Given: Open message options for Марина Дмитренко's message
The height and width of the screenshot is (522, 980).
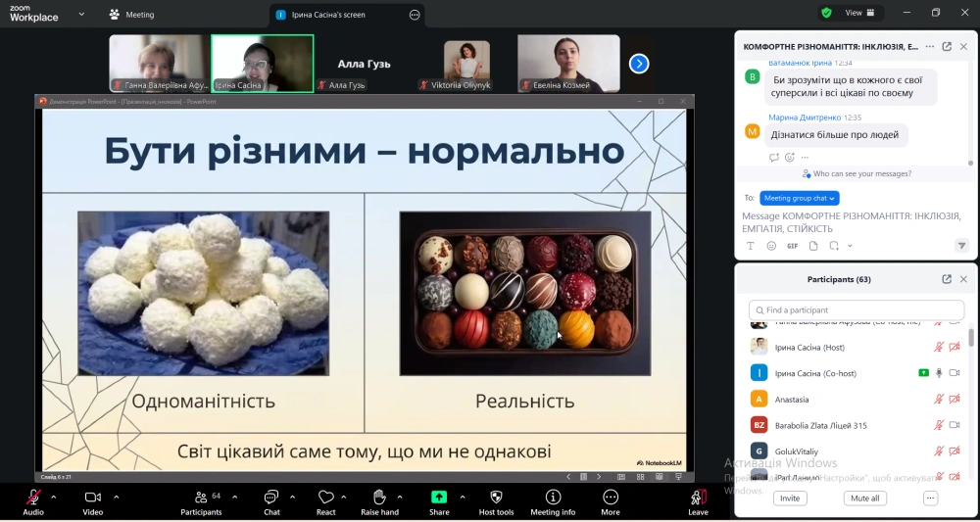Looking at the screenshot, I should [805, 158].
